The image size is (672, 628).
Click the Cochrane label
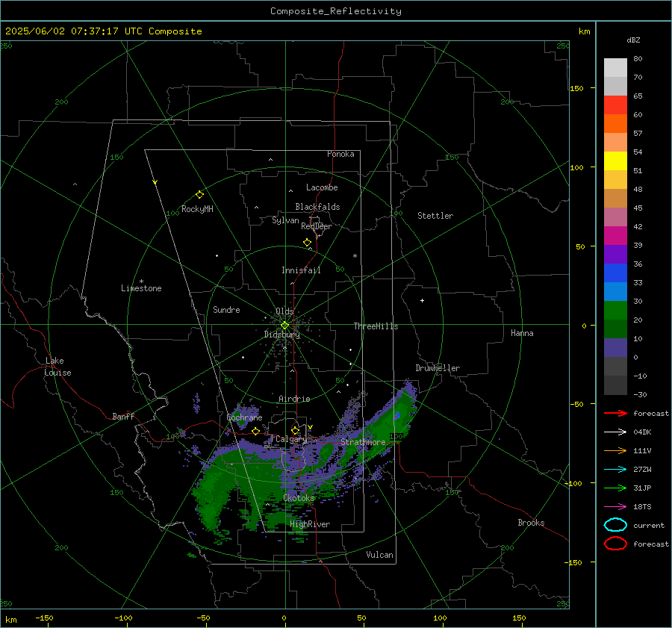pyautogui.click(x=244, y=417)
